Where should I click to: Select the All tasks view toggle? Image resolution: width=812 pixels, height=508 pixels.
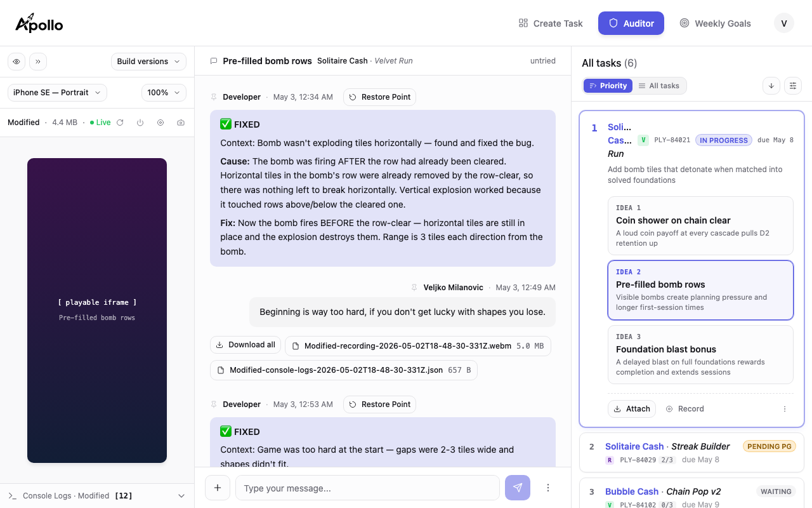(x=659, y=86)
